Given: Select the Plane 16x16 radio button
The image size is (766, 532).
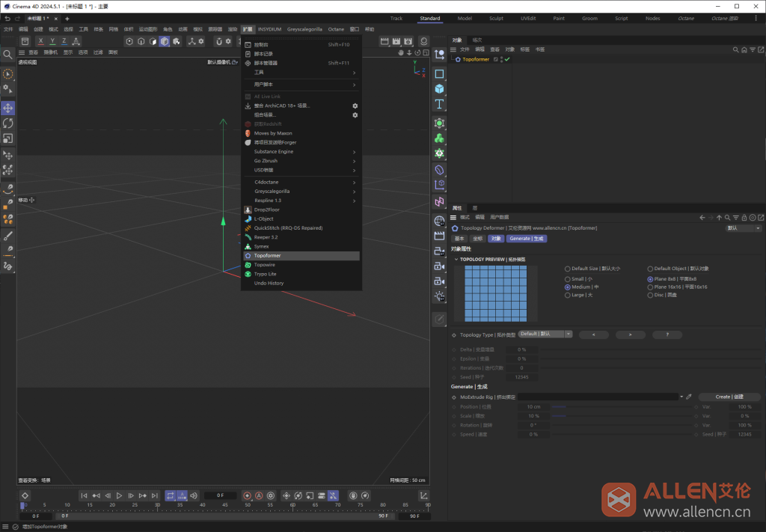Looking at the screenshot, I should 650,287.
